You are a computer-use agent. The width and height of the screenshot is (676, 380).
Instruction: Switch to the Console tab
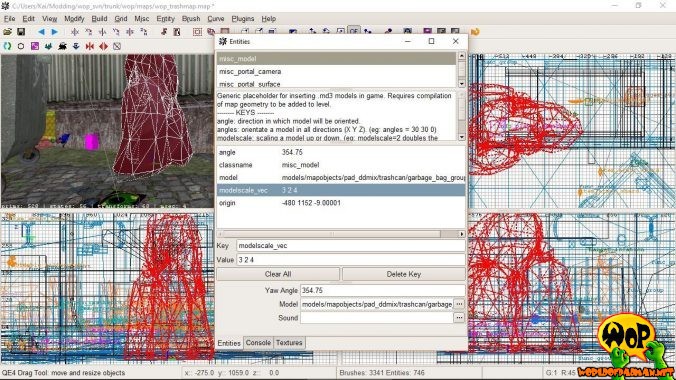click(x=258, y=343)
